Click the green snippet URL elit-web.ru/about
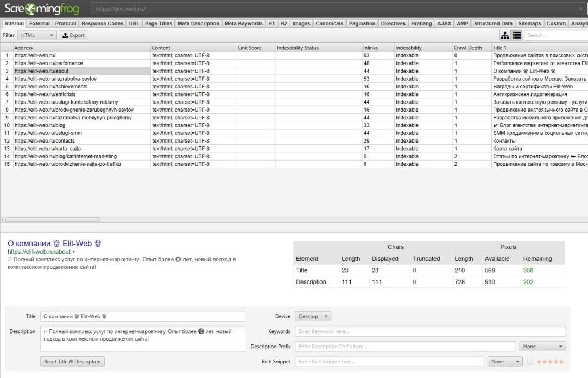 point(39,252)
